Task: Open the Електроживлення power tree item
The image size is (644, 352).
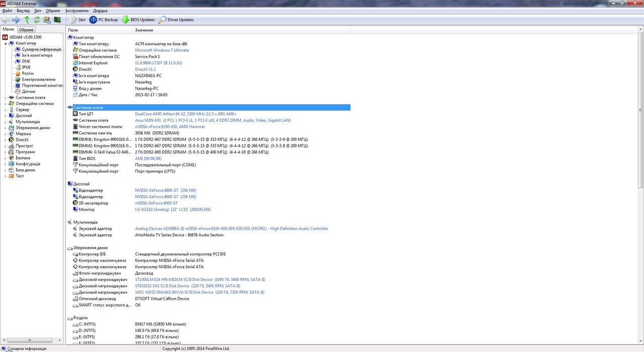Action: 39,79
